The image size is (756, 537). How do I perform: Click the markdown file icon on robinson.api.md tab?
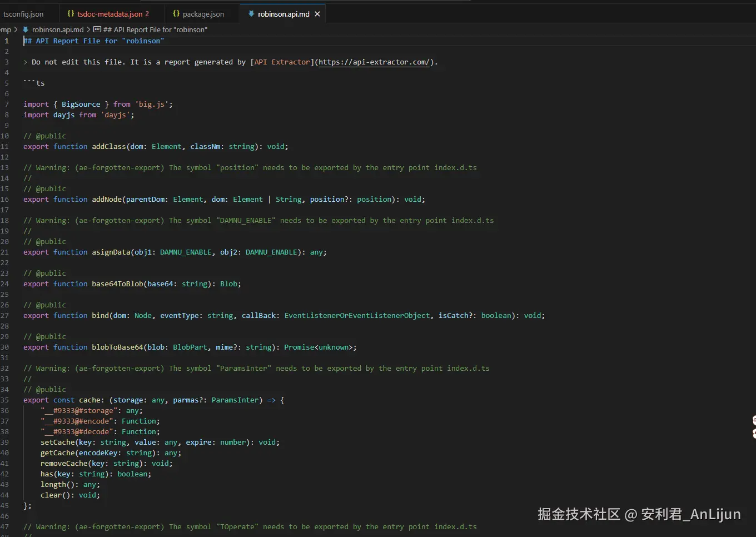(251, 14)
